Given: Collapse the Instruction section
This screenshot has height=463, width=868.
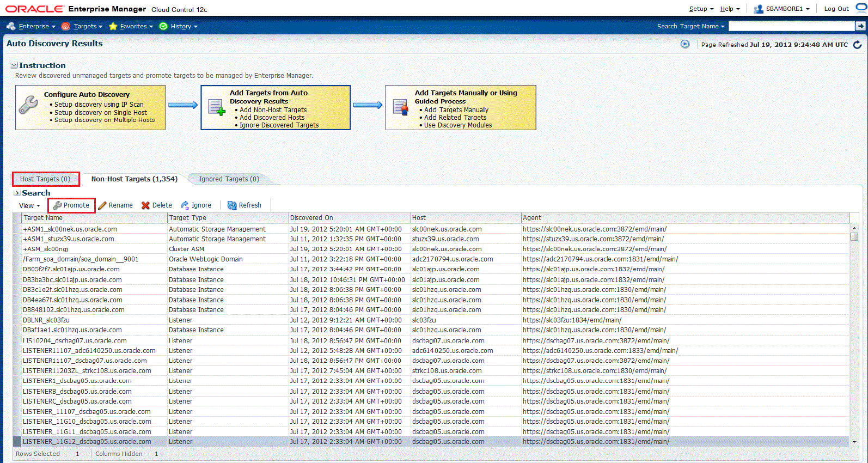Looking at the screenshot, I should click(x=14, y=65).
